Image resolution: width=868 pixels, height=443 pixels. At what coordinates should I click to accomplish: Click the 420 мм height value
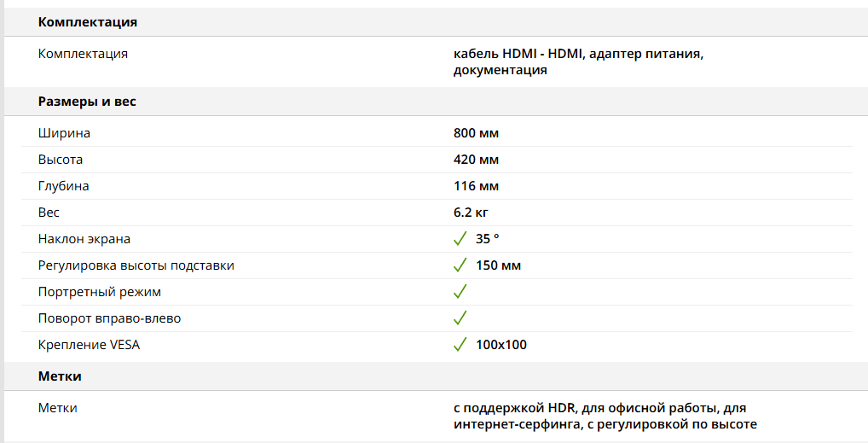[x=476, y=160]
